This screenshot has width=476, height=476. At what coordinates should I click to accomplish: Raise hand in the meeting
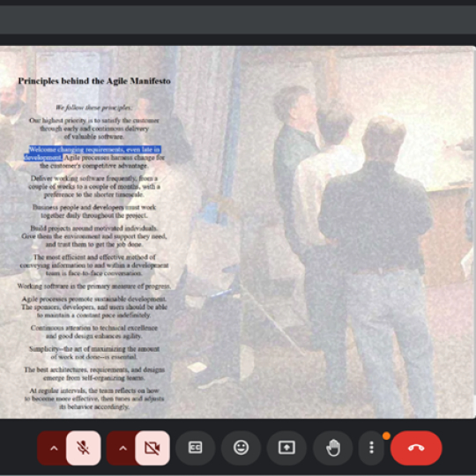coord(332,448)
